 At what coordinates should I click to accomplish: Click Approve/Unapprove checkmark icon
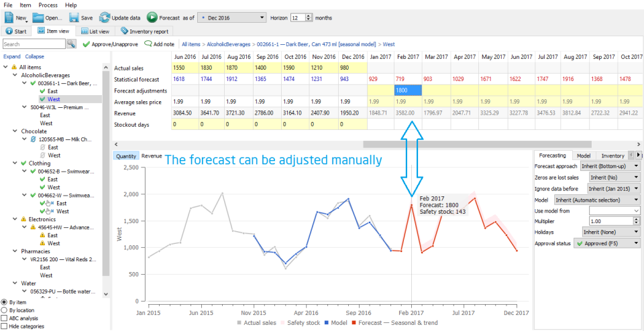point(86,44)
